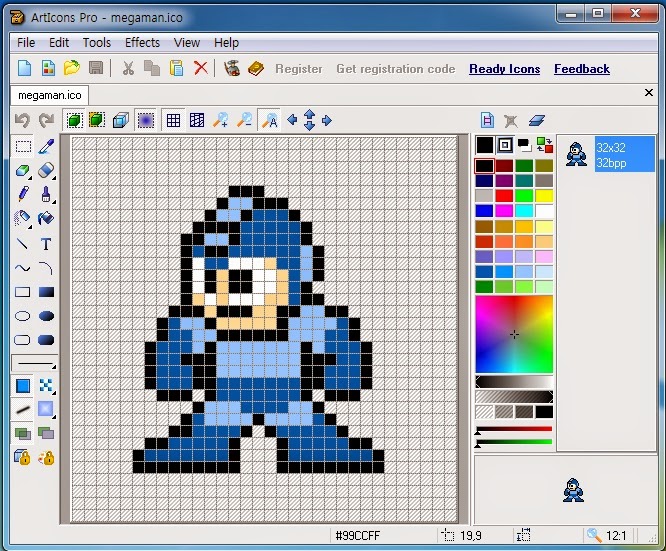
Task: Shift image right with arrow
Action: 327,121
